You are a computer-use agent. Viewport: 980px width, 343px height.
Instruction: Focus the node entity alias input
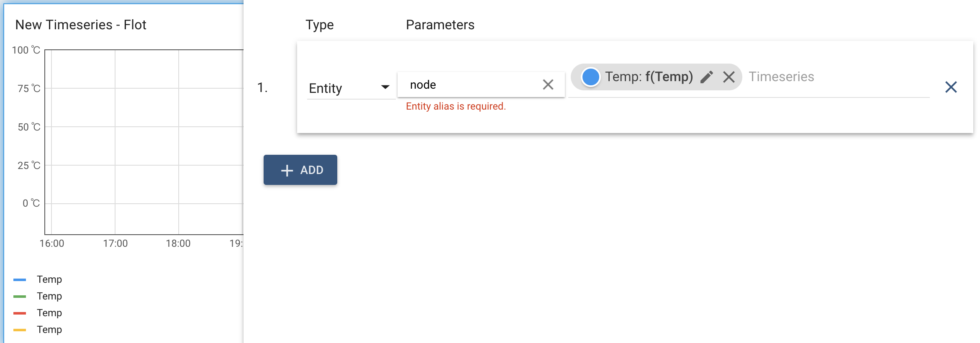pyautogui.click(x=460, y=85)
